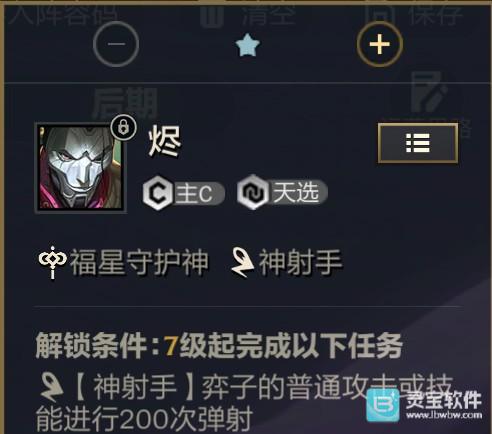492x434 pixels.
Task: Click the blue star level indicator
Action: 247,45
